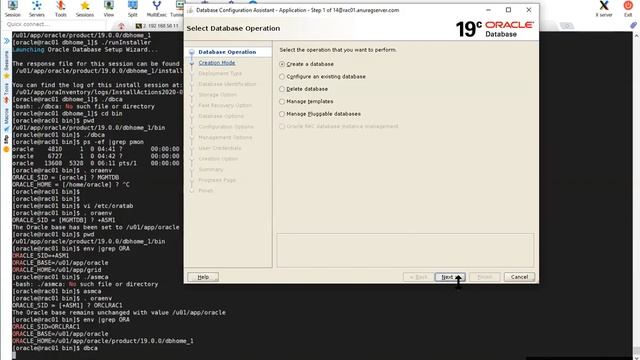Open the View toolbar icon
The image size is (640, 360).
click(109, 8)
